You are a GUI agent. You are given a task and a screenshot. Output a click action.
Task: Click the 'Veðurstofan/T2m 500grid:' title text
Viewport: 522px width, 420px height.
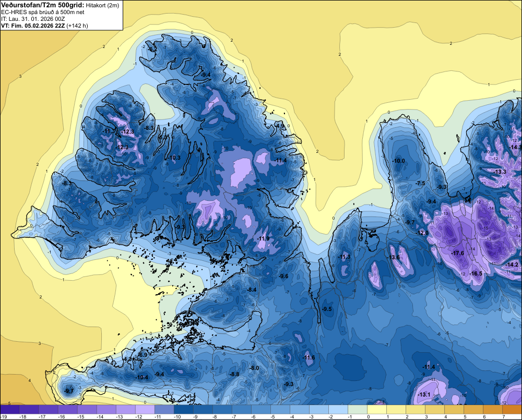(x=43, y=5)
